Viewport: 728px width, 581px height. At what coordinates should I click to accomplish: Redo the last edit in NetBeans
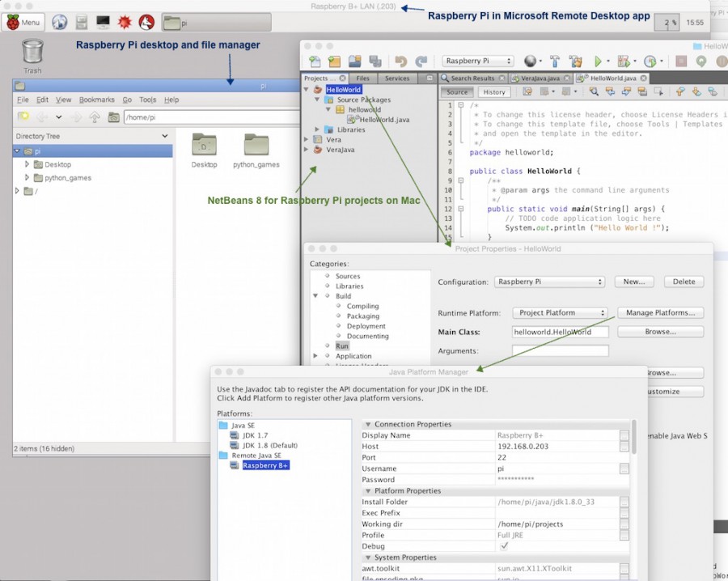420,61
